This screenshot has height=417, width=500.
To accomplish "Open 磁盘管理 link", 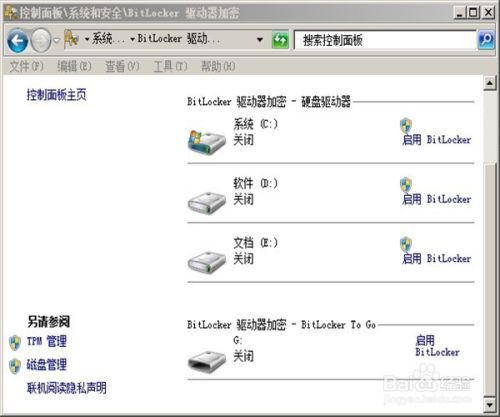I will click(47, 365).
